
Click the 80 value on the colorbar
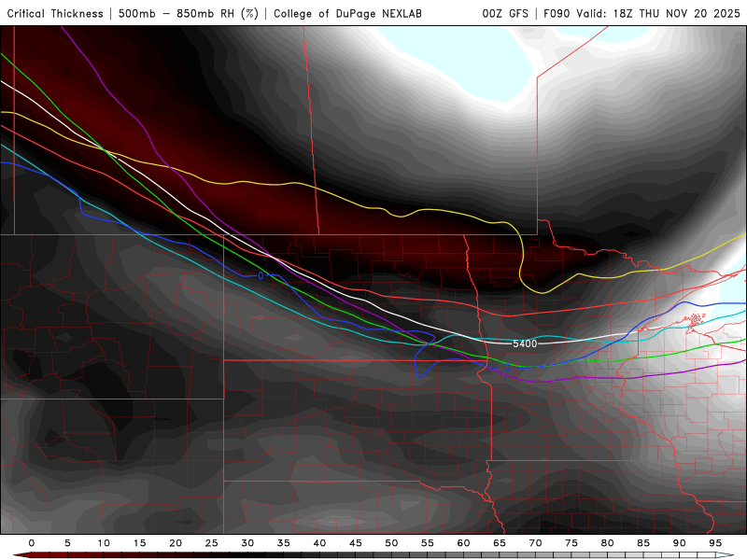click(x=607, y=543)
